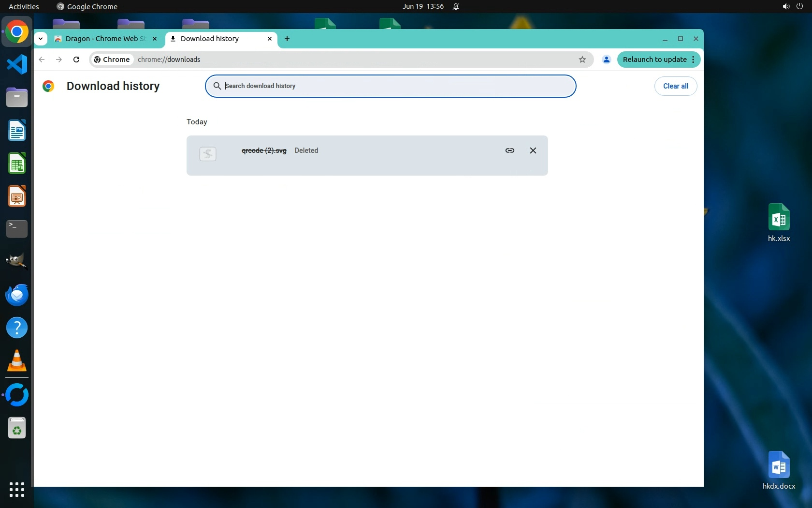Click the Clear all button
Viewport: 812px width, 508px height.
point(675,86)
